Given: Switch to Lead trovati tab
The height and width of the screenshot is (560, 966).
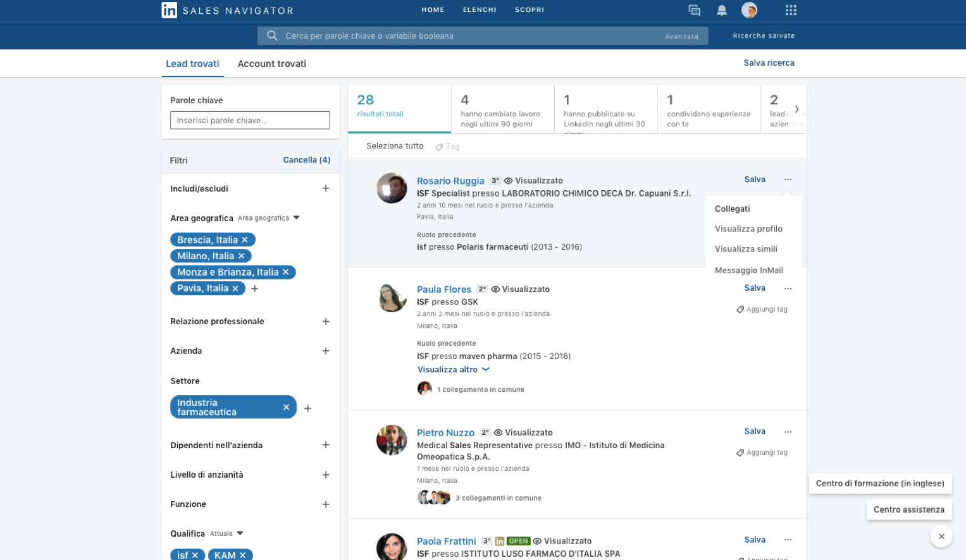Looking at the screenshot, I should [x=192, y=64].
